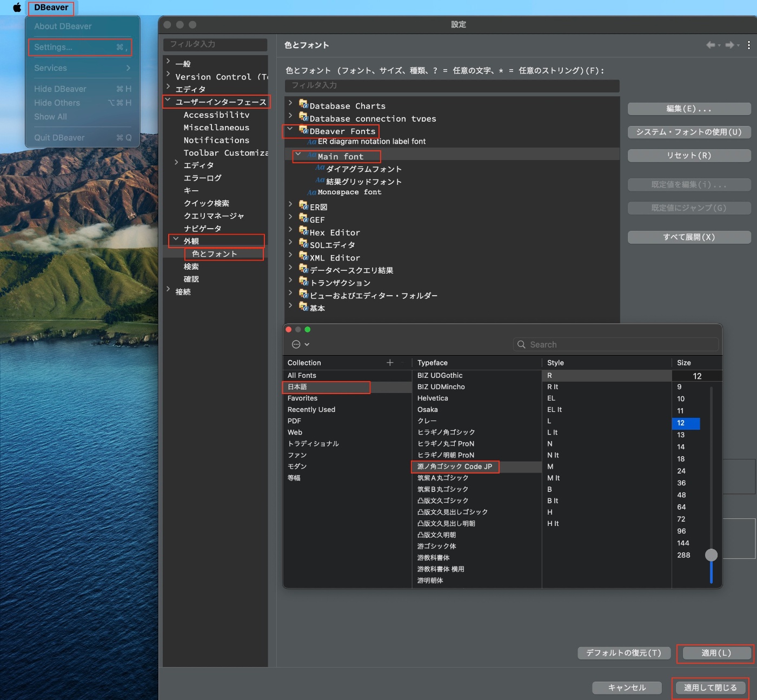Image resolution: width=757 pixels, height=700 pixels.
Task: Select the Osaka typeface
Action: [476, 410]
